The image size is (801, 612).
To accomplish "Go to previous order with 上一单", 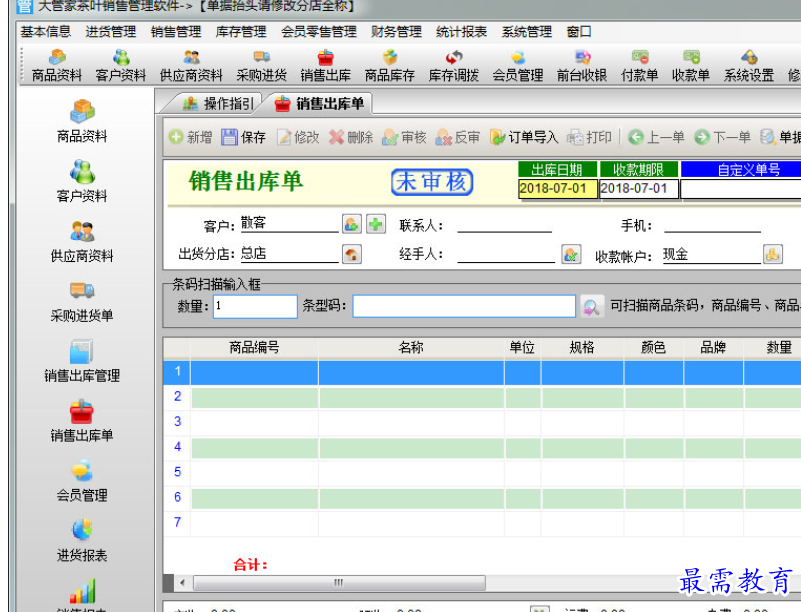I will [x=656, y=137].
